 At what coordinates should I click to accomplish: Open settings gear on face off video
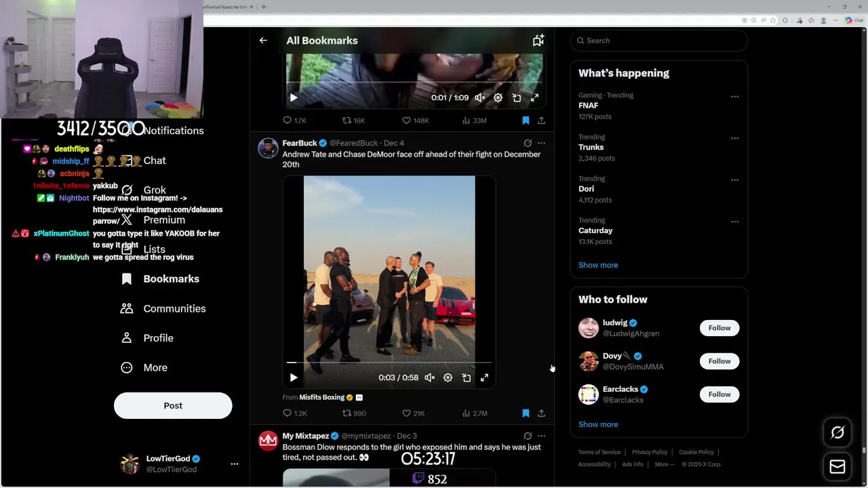[x=448, y=378]
